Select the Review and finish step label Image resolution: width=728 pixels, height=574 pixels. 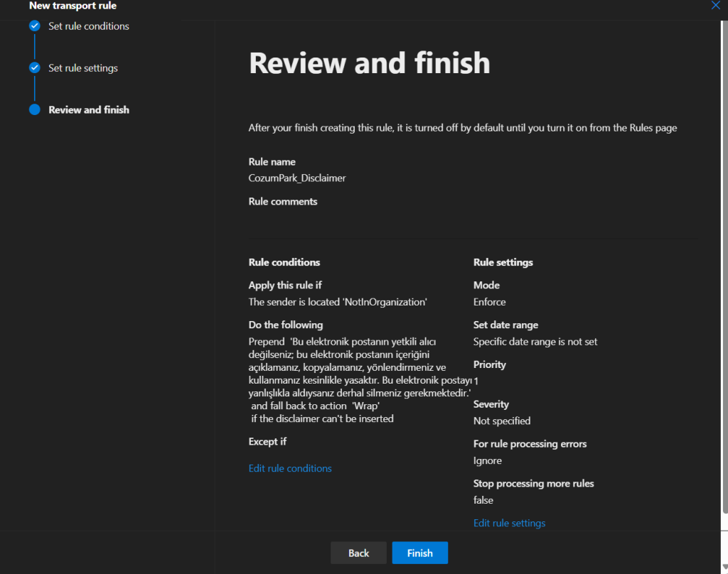88,110
